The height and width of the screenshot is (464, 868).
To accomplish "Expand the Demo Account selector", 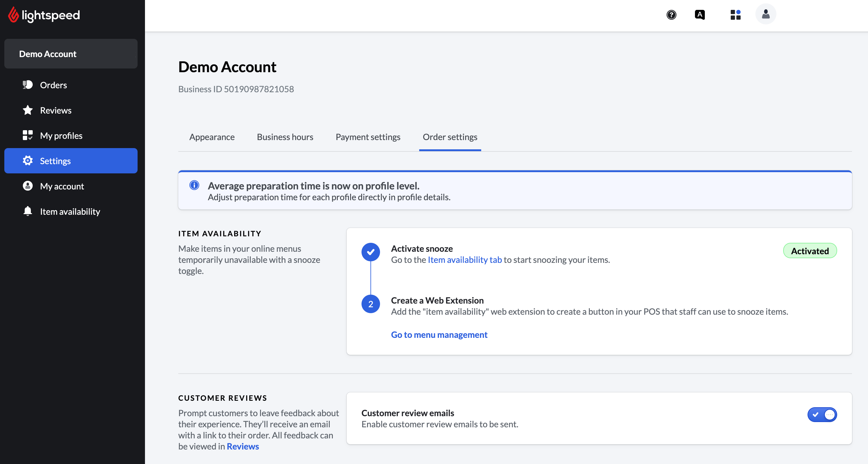I will [71, 54].
